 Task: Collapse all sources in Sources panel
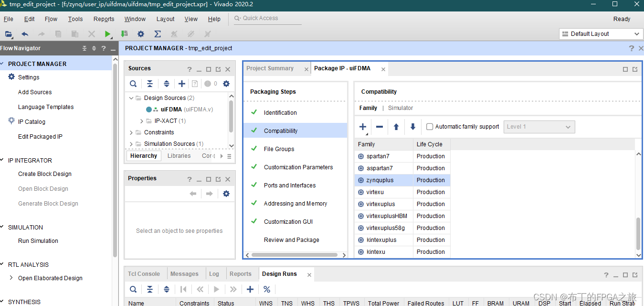pos(150,84)
